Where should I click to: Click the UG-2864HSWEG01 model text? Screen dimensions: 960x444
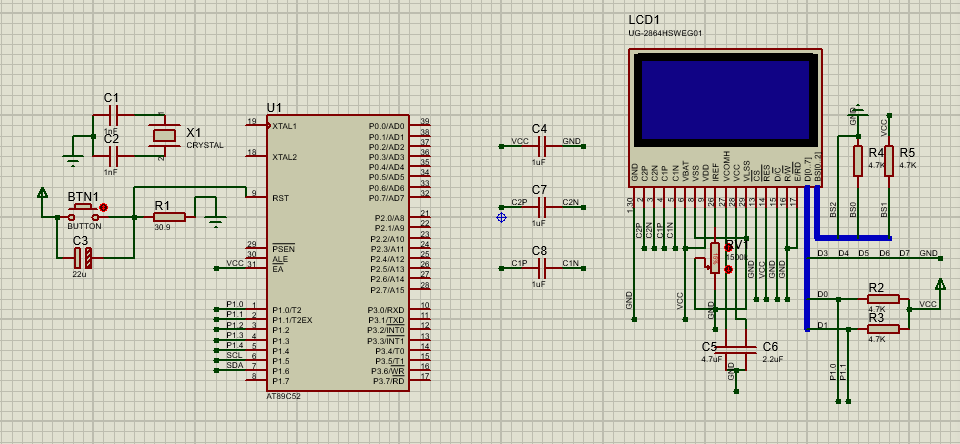click(x=665, y=33)
